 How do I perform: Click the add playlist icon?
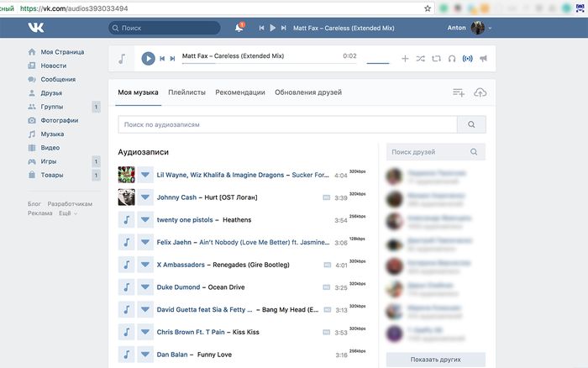[459, 92]
